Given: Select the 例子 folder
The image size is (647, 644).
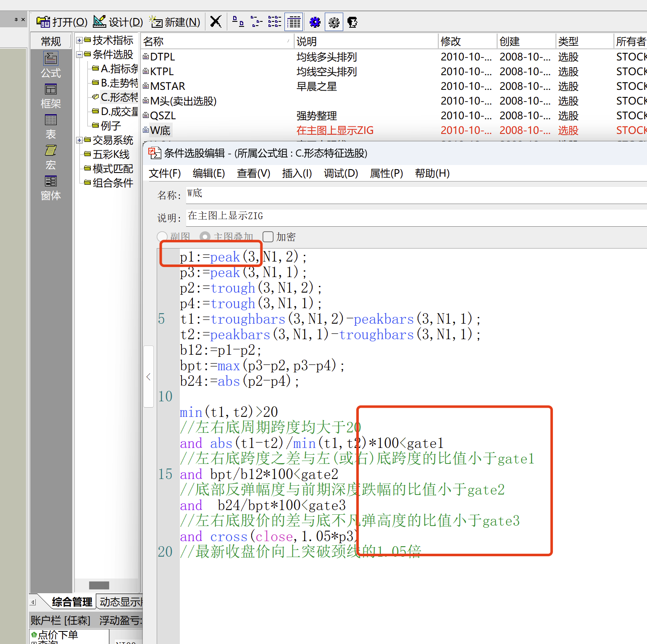Looking at the screenshot, I should [111, 126].
